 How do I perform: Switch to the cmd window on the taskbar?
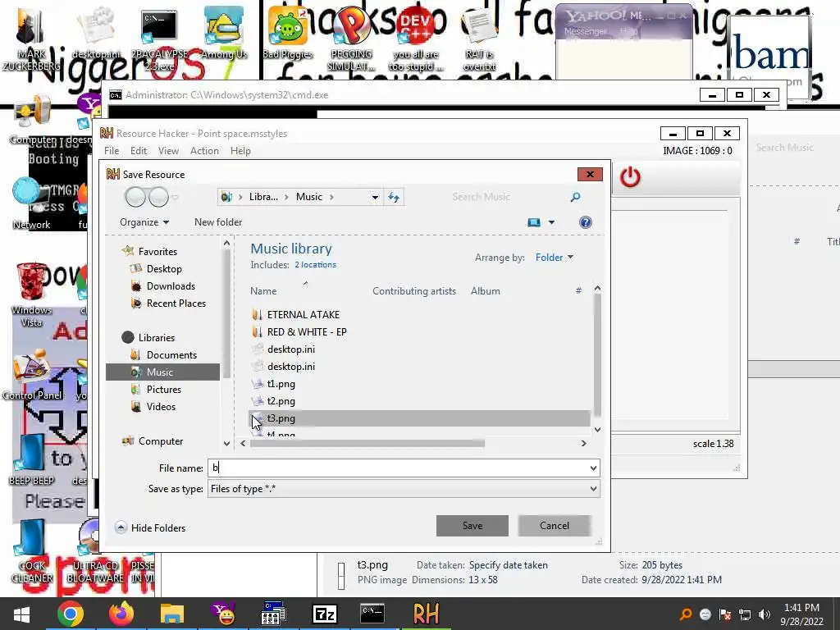pos(372,614)
